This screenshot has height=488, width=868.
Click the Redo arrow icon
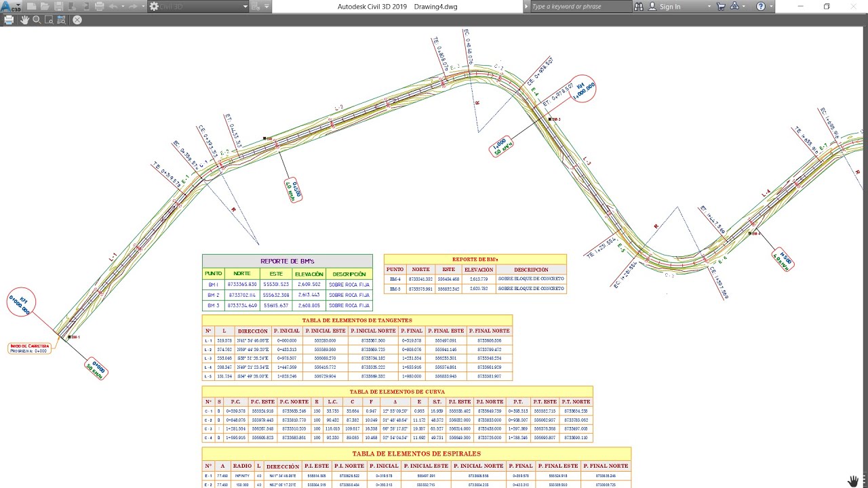point(133,6)
